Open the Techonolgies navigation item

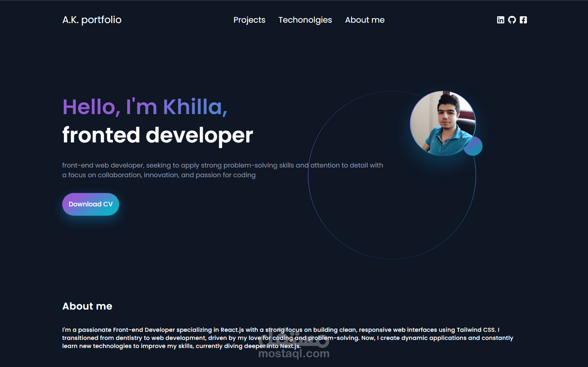[x=305, y=20]
